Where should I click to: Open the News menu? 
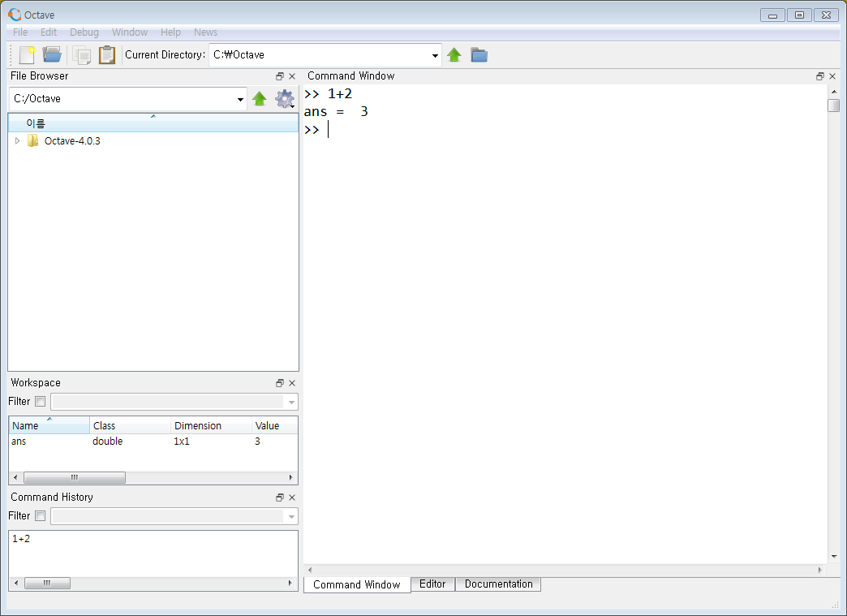tap(205, 32)
